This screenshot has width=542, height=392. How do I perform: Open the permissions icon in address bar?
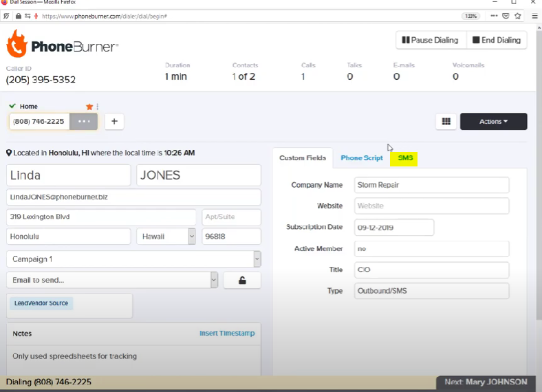pyautogui.click(x=28, y=16)
